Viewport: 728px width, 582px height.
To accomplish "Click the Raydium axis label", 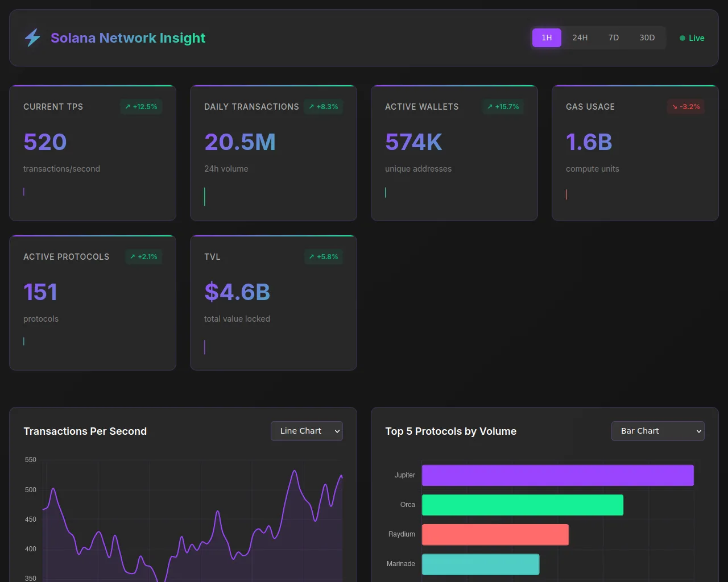I will (x=402, y=534).
